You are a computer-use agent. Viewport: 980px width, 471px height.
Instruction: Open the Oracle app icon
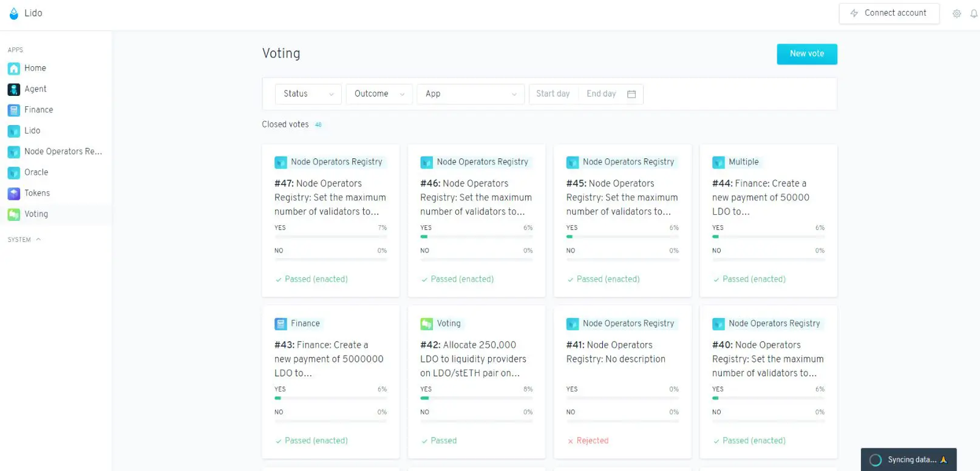pyautogui.click(x=14, y=172)
